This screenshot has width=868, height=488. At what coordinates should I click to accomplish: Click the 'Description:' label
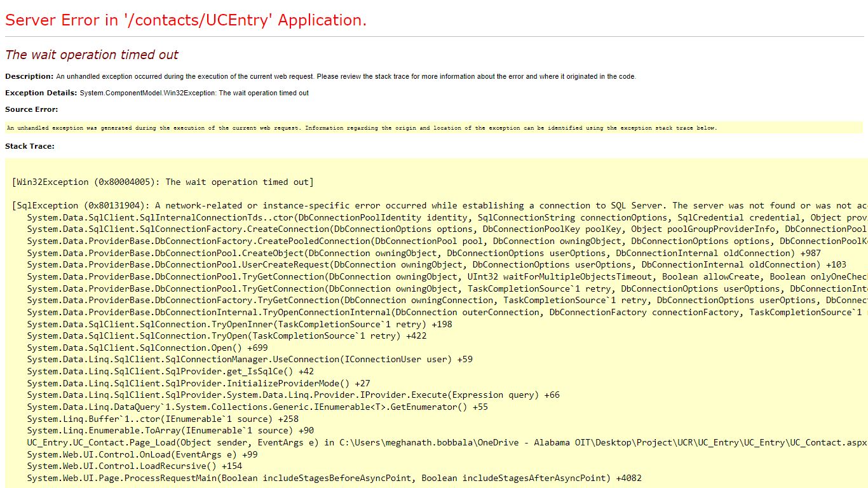point(29,76)
